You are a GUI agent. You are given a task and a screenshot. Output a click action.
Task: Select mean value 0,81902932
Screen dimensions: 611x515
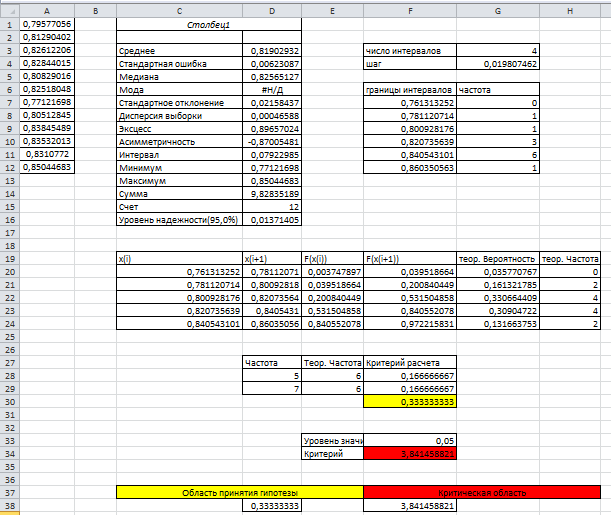272,51
